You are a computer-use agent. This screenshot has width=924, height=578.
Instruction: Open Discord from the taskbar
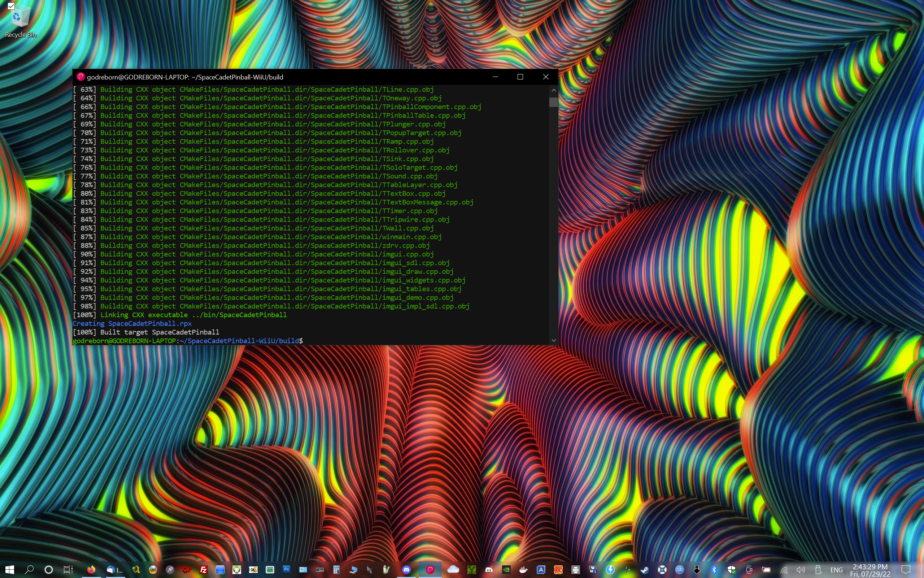click(406, 570)
